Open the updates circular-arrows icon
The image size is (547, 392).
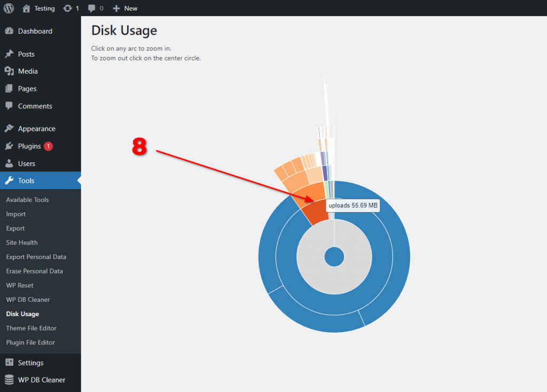(67, 9)
